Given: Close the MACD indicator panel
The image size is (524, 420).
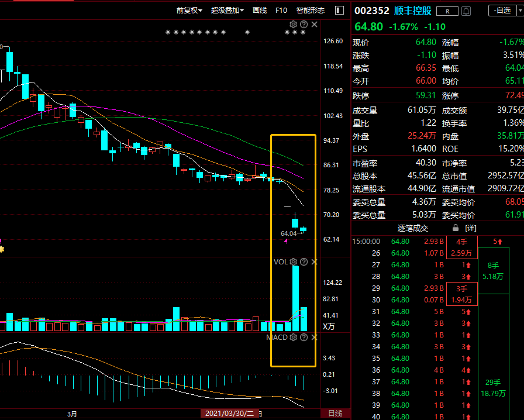Looking at the screenshot, I should (x=314, y=338).
